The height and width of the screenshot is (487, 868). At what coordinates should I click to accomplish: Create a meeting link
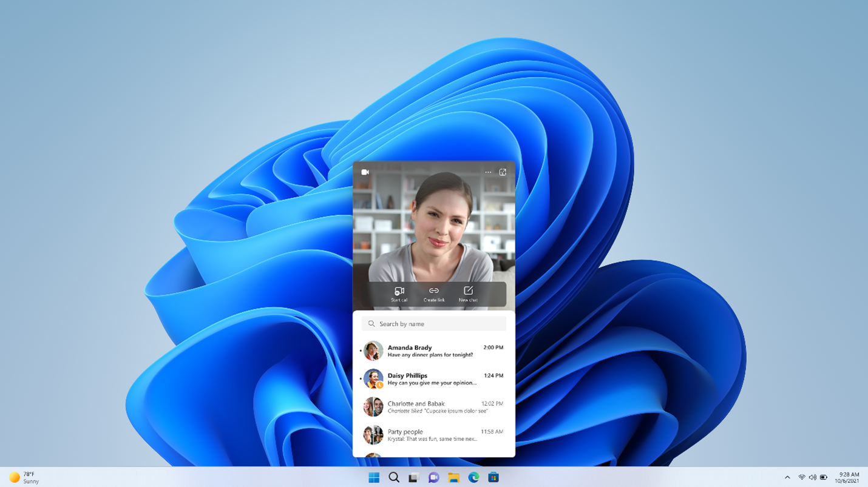(x=433, y=294)
